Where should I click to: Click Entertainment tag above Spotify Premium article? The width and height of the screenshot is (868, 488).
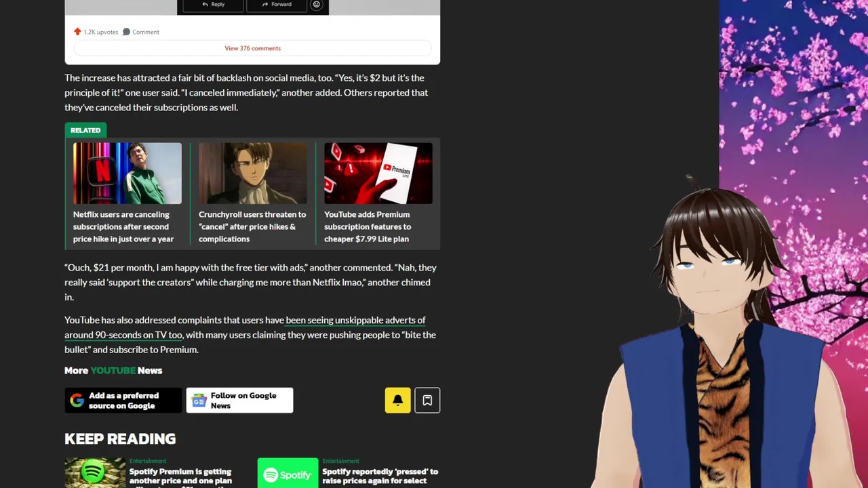pyautogui.click(x=147, y=461)
